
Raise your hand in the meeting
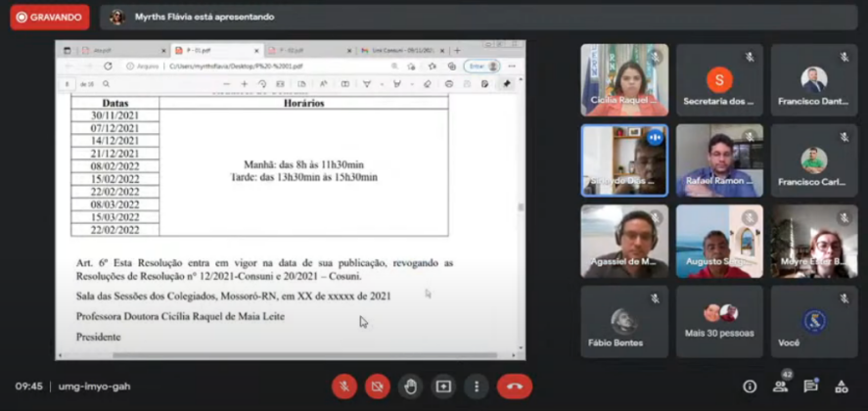pos(410,387)
